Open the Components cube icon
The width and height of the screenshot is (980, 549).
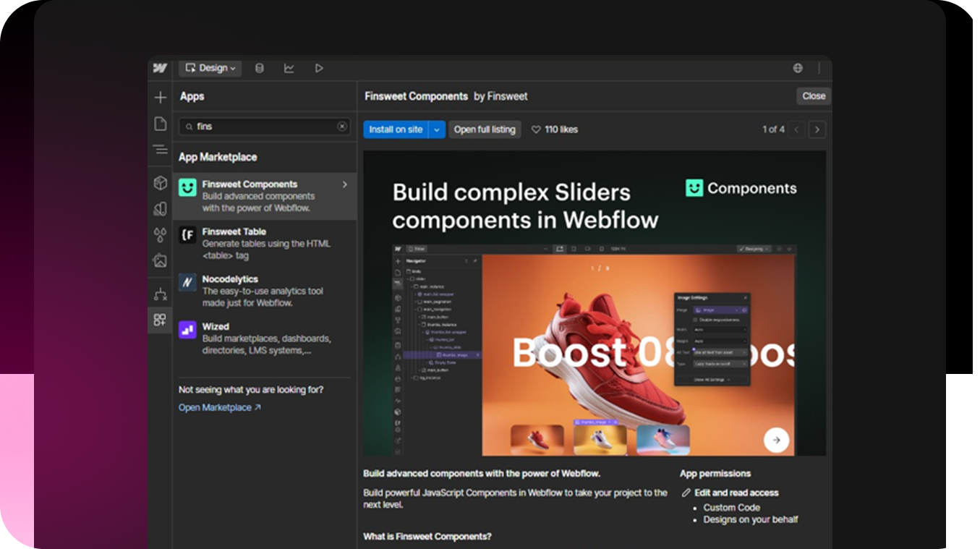[160, 184]
